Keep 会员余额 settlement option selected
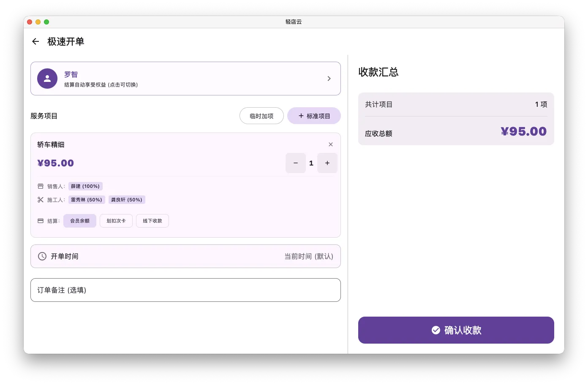588x385 pixels. (79, 220)
